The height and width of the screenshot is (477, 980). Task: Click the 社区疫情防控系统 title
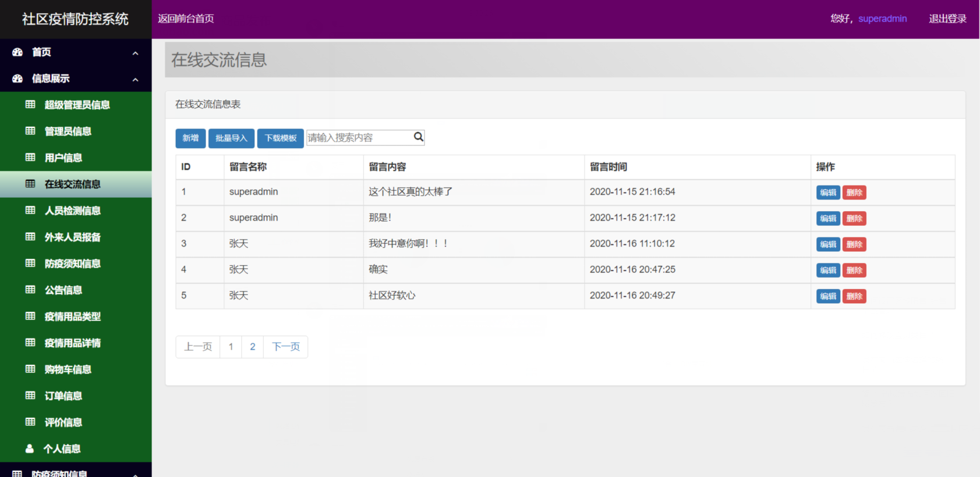click(x=75, y=19)
